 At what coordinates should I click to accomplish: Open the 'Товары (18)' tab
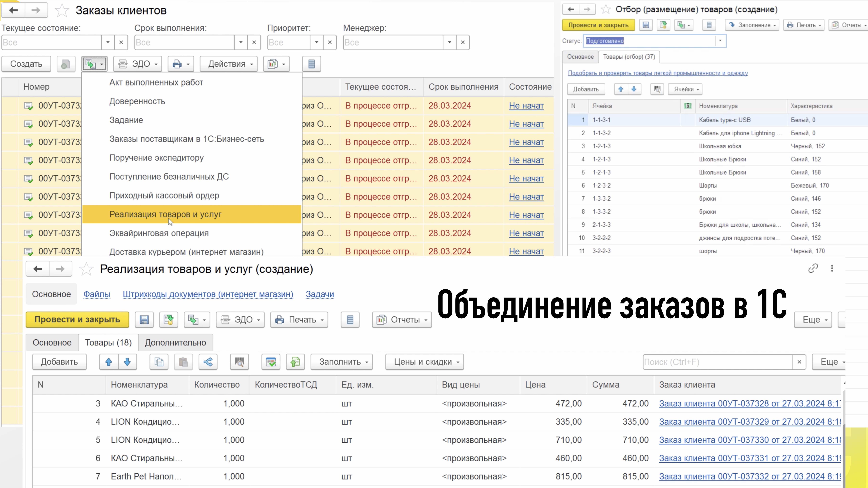108,342
